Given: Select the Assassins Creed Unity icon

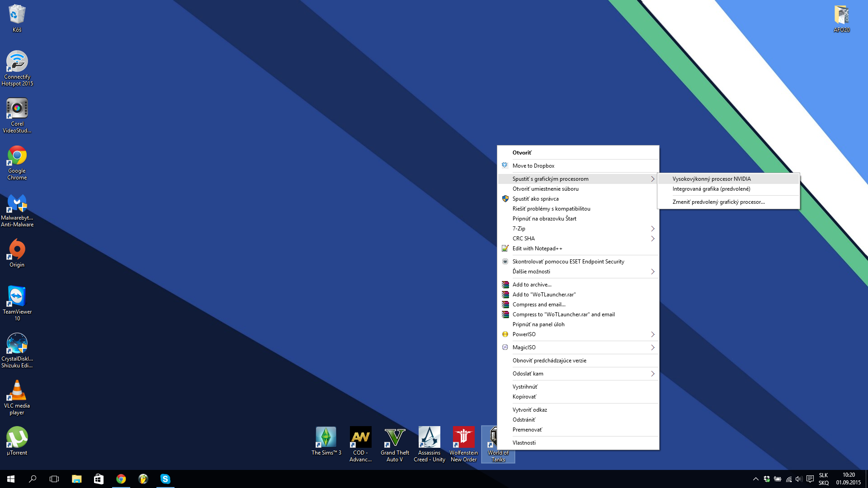Looking at the screenshot, I should click(429, 437).
